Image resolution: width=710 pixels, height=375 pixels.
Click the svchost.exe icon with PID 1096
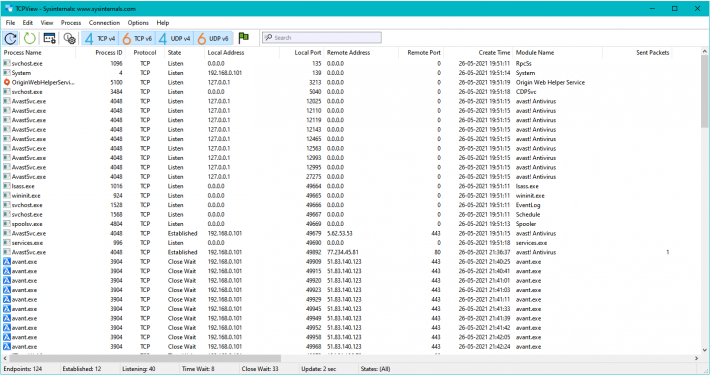point(6,63)
